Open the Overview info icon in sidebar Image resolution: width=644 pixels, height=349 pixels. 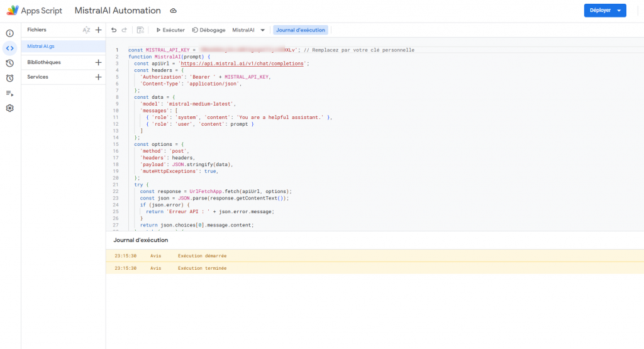(x=9, y=33)
